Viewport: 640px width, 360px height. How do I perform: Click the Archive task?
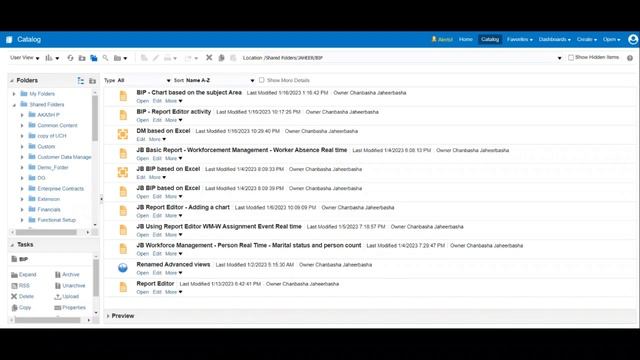[x=67, y=275]
